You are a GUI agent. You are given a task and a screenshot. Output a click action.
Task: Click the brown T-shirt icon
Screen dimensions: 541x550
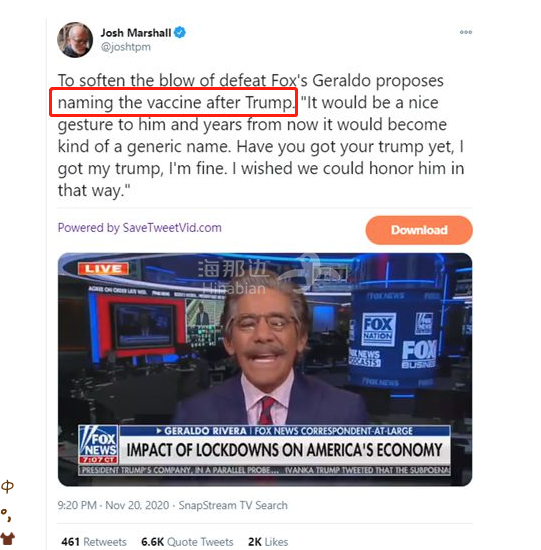pyautogui.click(x=7, y=538)
